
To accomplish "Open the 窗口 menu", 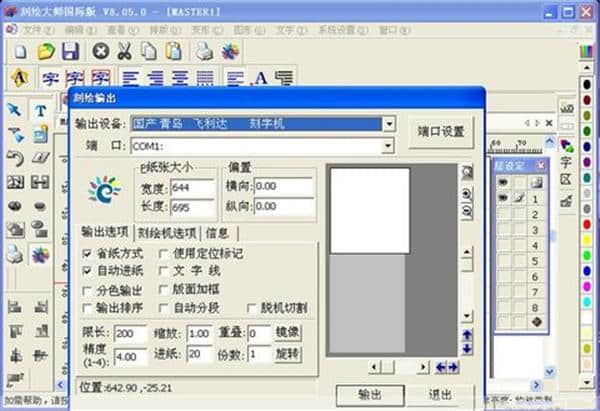I will click(395, 30).
